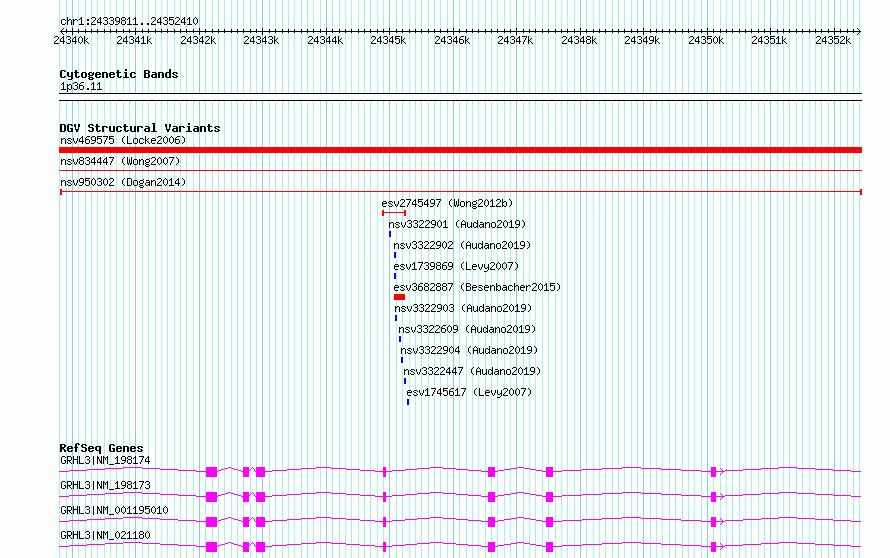Click the chr1:24339811..24352410 region label
This screenshot has width=890, height=558.
(x=129, y=22)
